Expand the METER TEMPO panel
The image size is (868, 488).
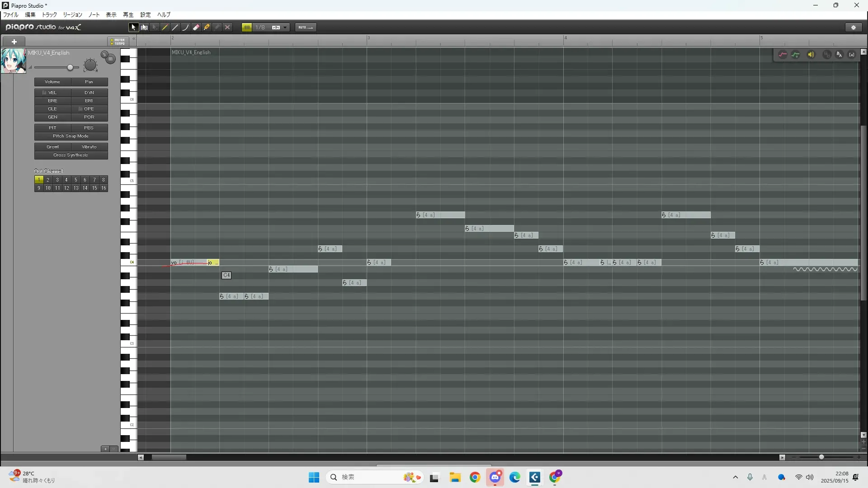point(118,42)
